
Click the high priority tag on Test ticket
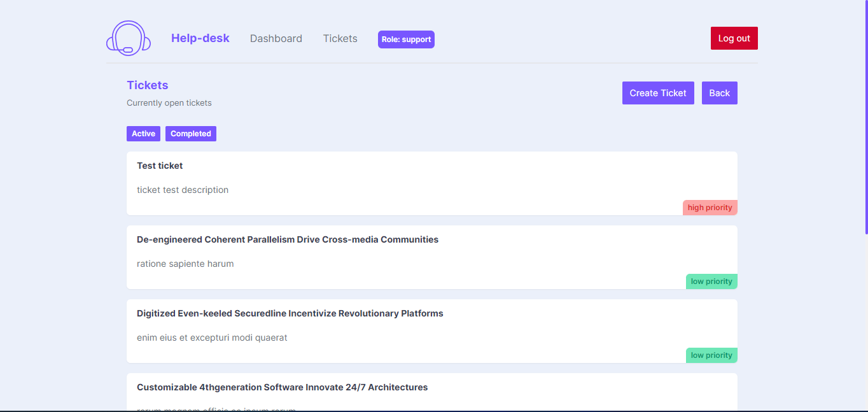[x=710, y=208]
